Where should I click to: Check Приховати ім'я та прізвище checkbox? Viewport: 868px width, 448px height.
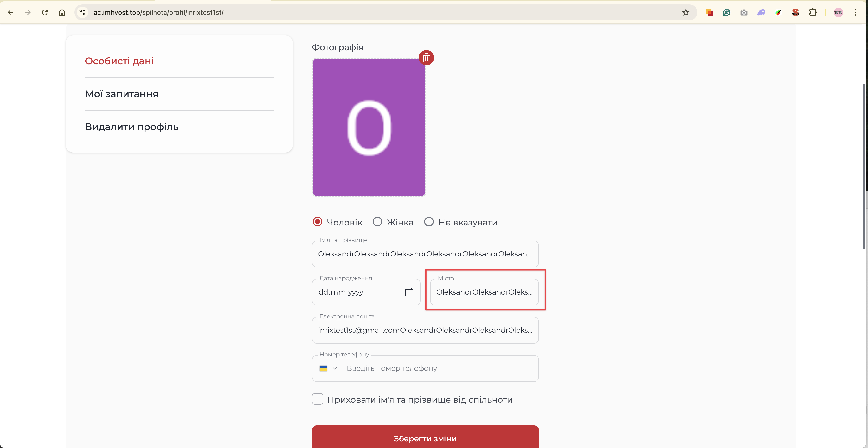click(x=317, y=399)
